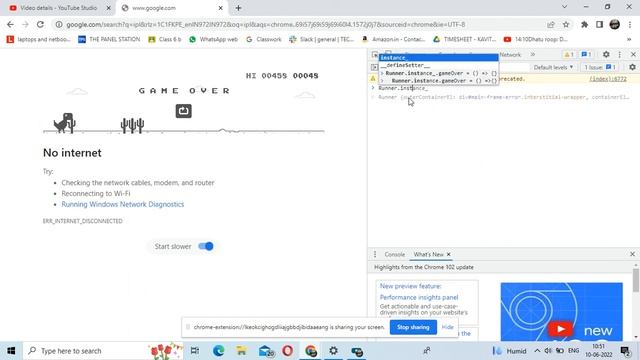Click the address bar URL

(266, 24)
